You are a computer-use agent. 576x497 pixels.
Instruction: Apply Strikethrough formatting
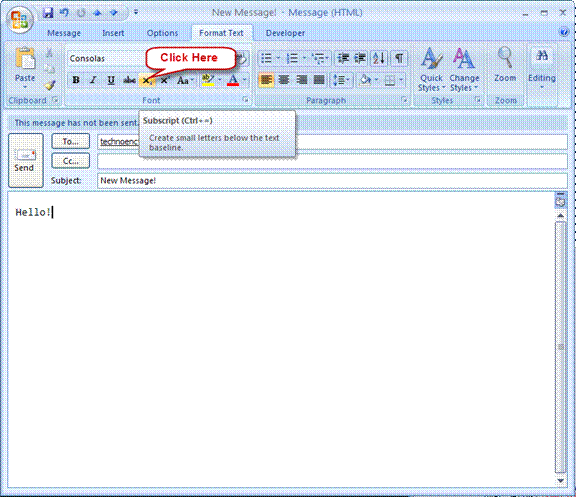click(129, 80)
